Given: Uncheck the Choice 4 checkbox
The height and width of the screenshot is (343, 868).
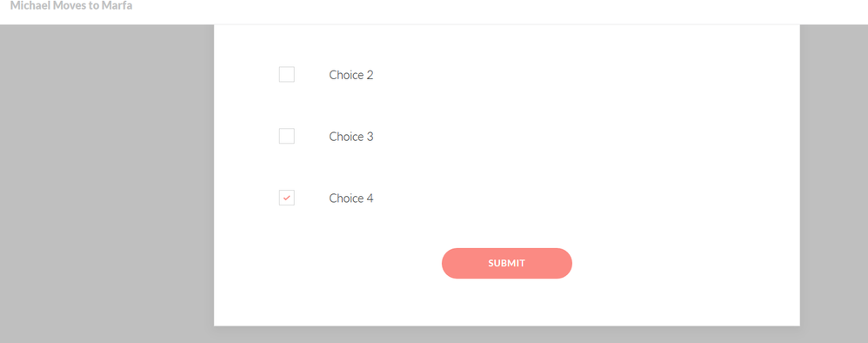Looking at the screenshot, I should (x=287, y=198).
